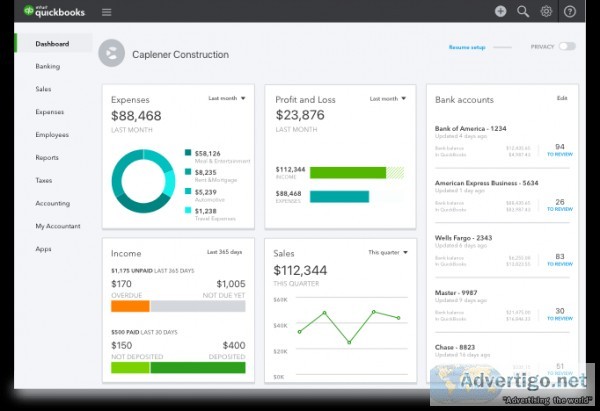
Task: Click the teal expenses bar
Action: (x=339, y=196)
